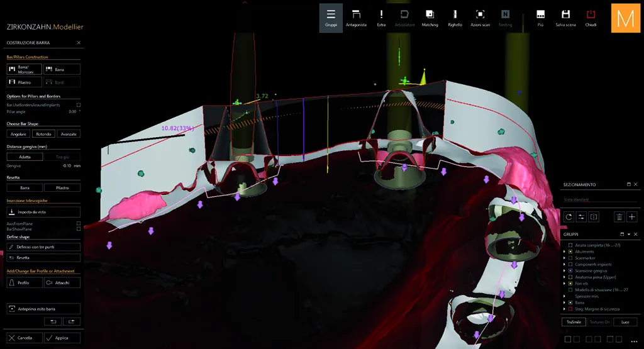Open the Gruppi menu in top toolbar

point(331,18)
